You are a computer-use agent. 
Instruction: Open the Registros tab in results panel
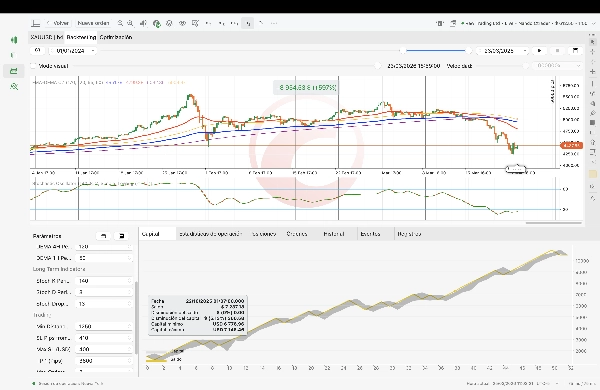coord(409,234)
